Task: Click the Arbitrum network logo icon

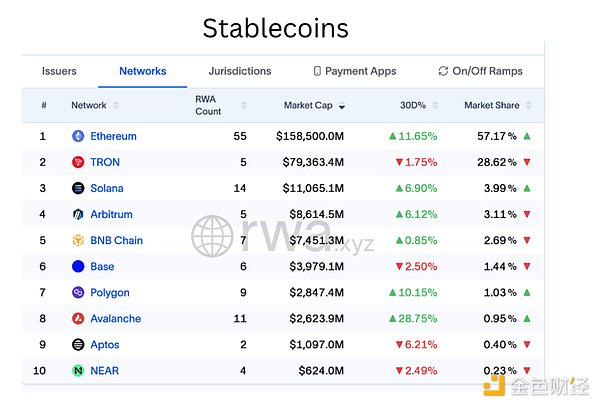Action: coord(78,214)
